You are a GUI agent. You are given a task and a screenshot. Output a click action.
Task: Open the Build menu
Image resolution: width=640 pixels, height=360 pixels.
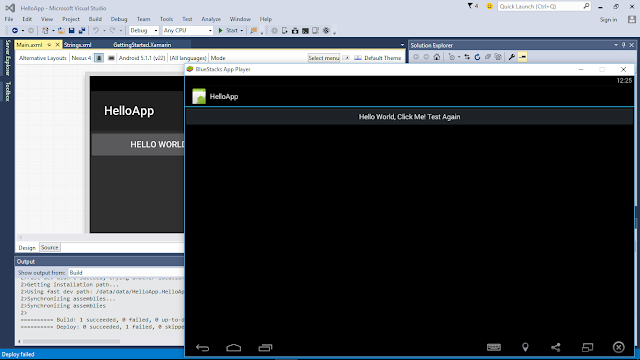(x=95, y=19)
